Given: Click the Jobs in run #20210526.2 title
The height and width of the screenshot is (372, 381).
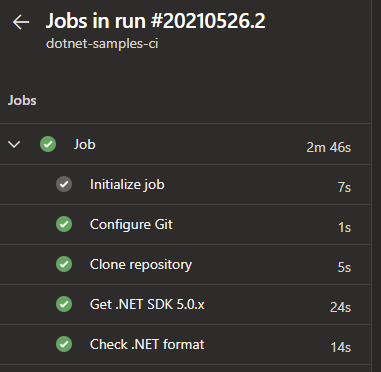Looking at the screenshot, I should coord(155,21).
